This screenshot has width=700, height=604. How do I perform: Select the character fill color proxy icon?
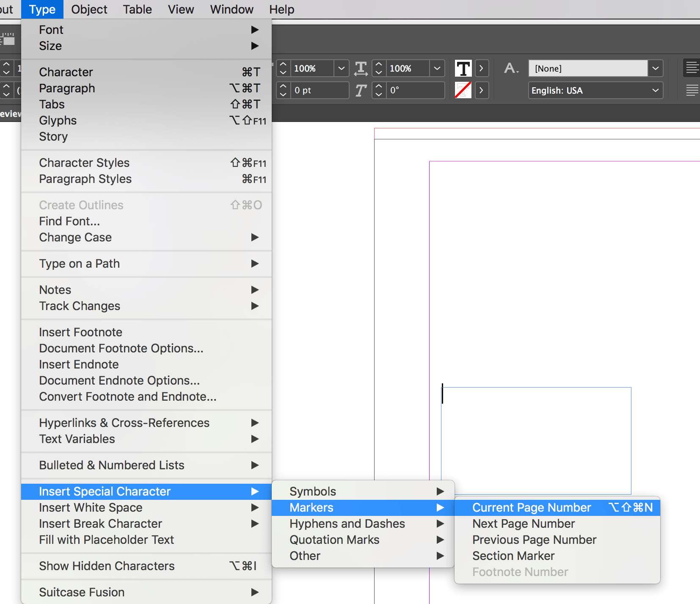tap(463, 68)
